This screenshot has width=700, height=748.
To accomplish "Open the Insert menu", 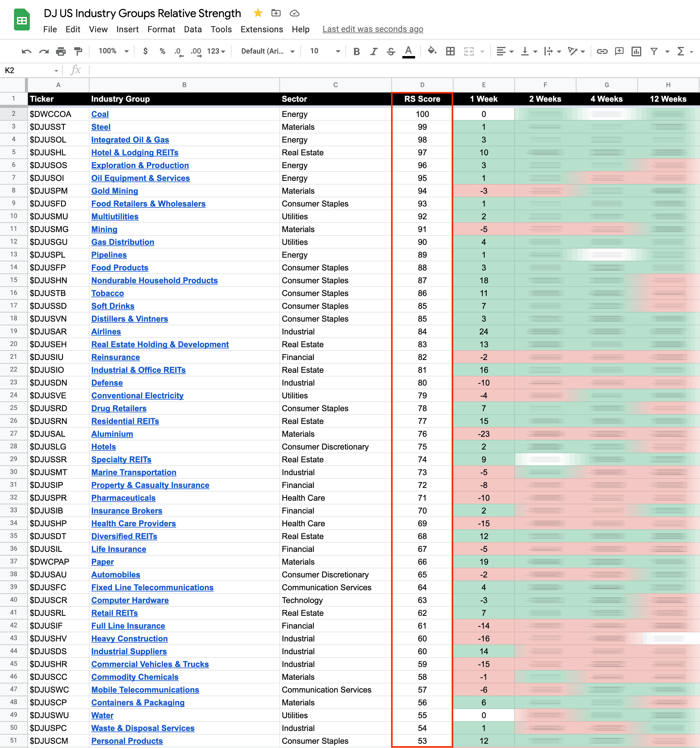I will [x=128, y=29].
